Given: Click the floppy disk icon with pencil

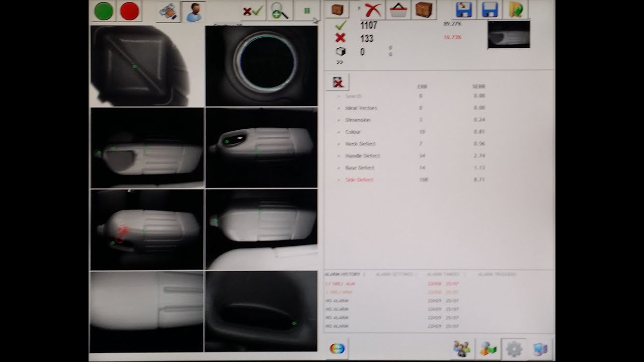Looking at the screenshot, I should (x=463, y=10).
